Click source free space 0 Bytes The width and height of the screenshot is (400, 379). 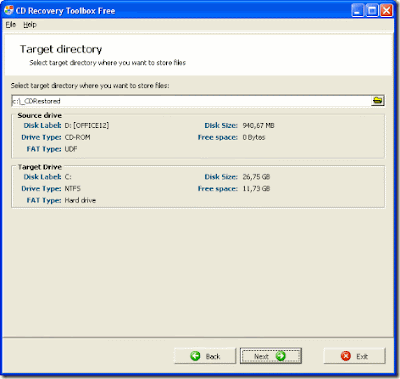coord(254,137)
